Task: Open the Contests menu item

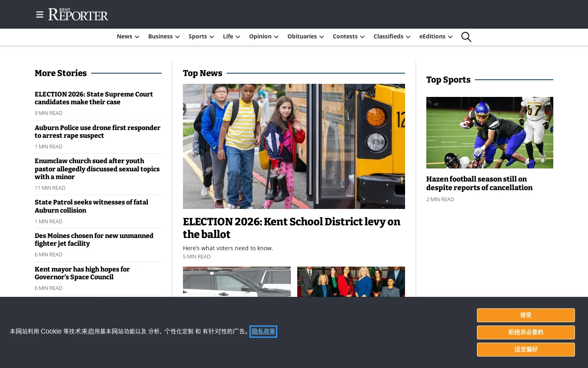Action: [345, 36]
